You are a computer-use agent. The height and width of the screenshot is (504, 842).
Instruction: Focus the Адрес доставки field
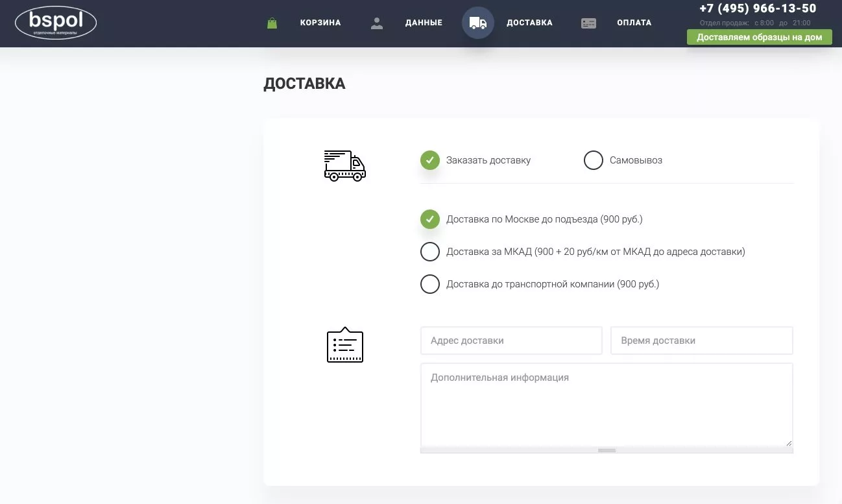click(511, 341)
